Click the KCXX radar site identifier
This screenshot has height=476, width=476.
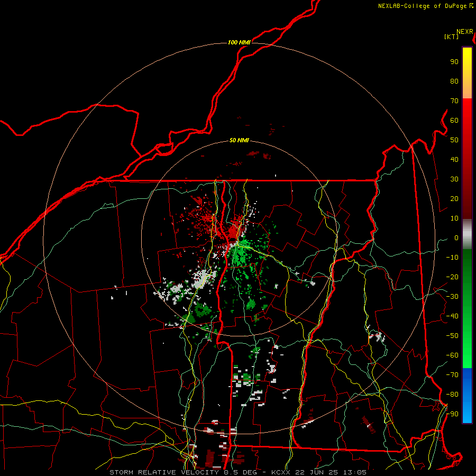click(x=280, y=472)
